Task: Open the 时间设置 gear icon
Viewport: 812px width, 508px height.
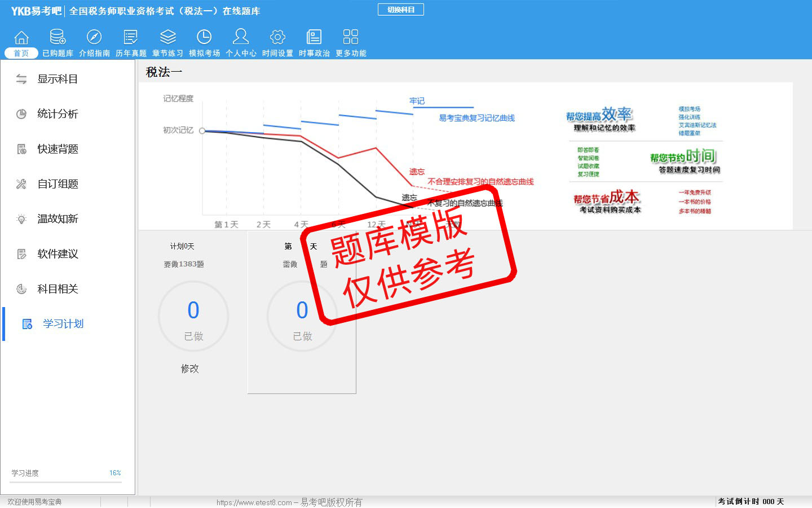Action: [x=277, y=38]
